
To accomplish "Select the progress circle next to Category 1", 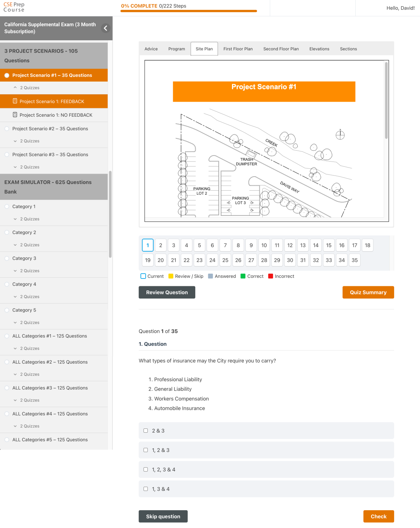I will pos(7,206).
